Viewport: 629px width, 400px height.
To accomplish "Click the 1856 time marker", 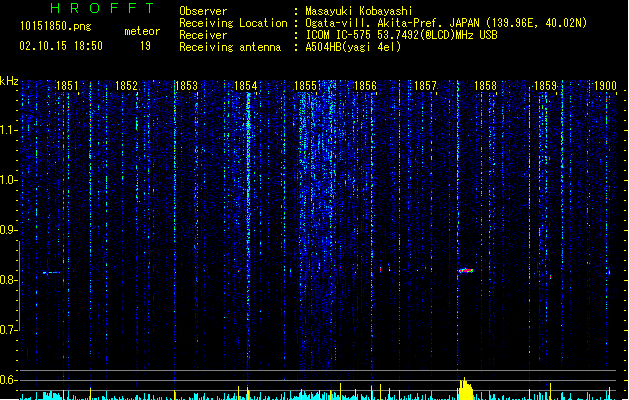I will click(365, 86).
